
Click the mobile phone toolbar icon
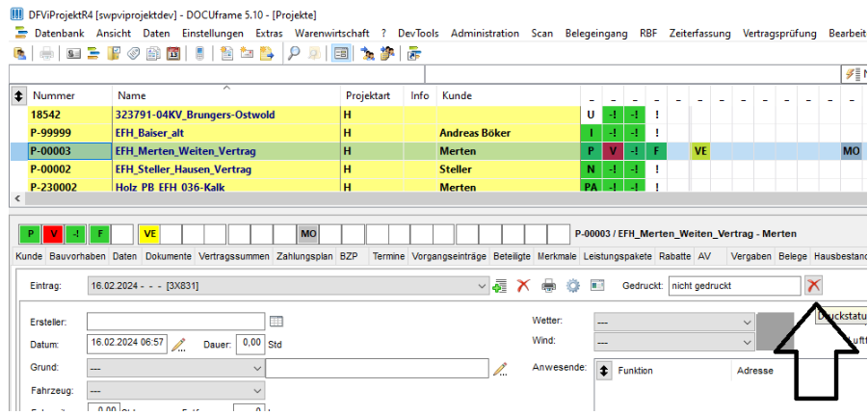coord(199,54)
